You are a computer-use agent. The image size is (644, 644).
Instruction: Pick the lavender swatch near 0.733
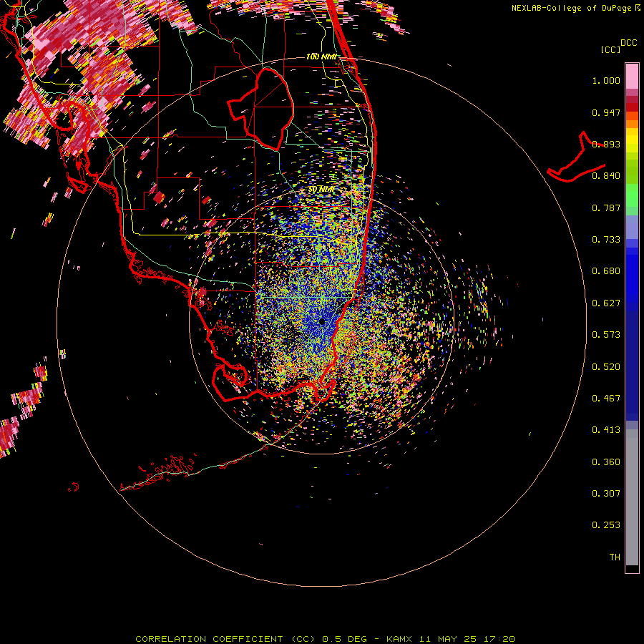click(x=632, y=227)
